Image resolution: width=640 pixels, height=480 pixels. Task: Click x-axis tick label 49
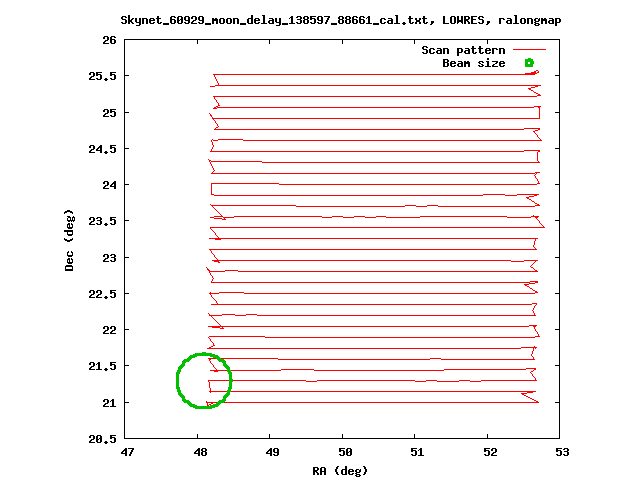click(x=272, y=452)
